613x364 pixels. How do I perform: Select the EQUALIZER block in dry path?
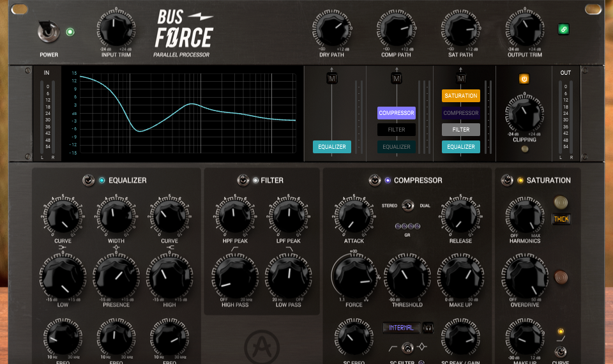[x=331, y=147]
